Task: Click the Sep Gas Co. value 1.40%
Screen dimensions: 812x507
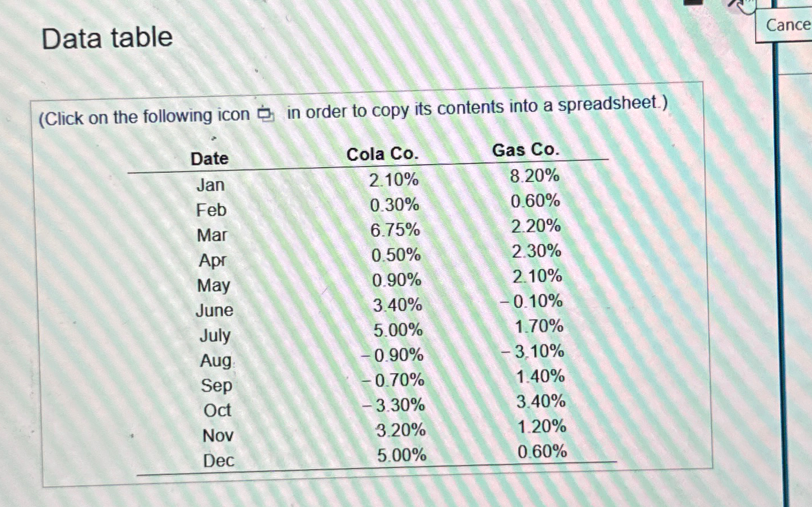Action: 539,377
